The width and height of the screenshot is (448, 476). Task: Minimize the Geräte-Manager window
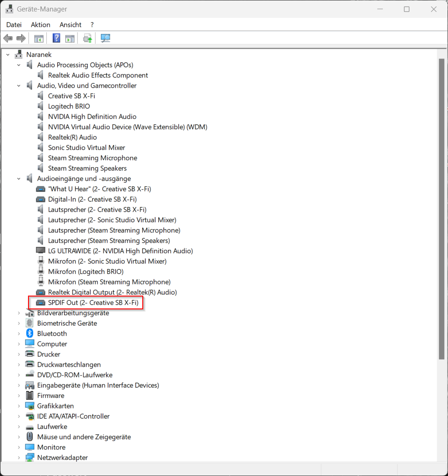coord(380,9)
